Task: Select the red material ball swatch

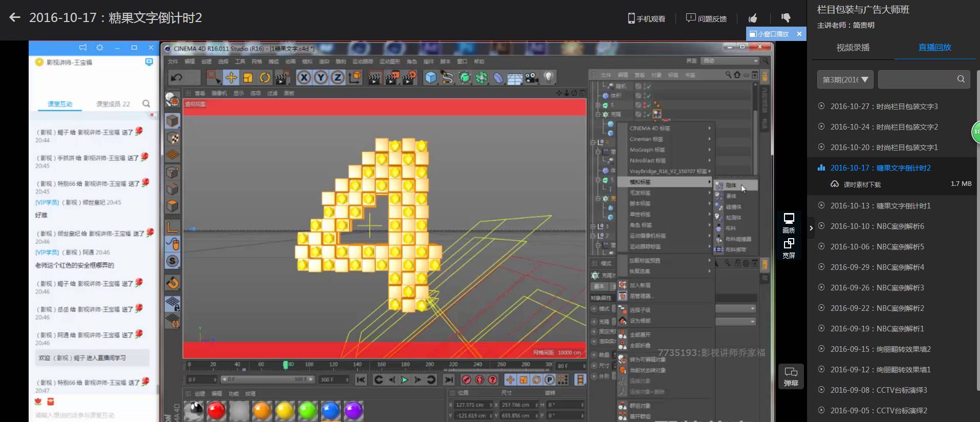Action: (x=216, y=411)
